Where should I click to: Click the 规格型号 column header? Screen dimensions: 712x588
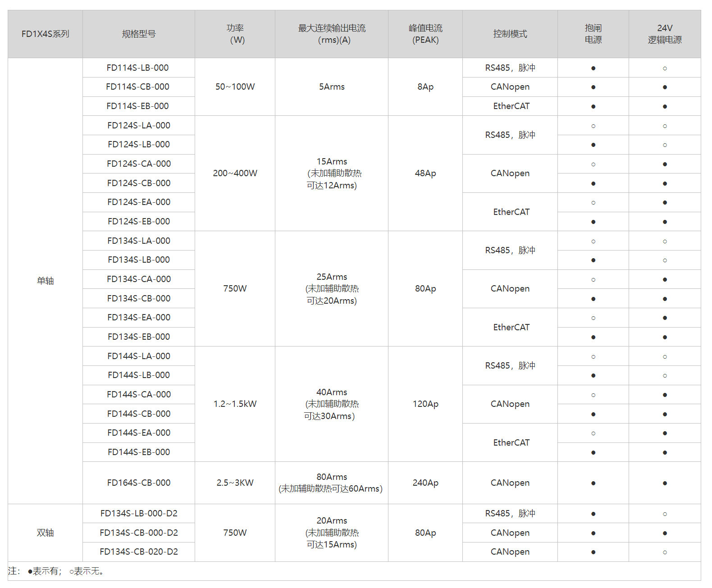point(138,34)
